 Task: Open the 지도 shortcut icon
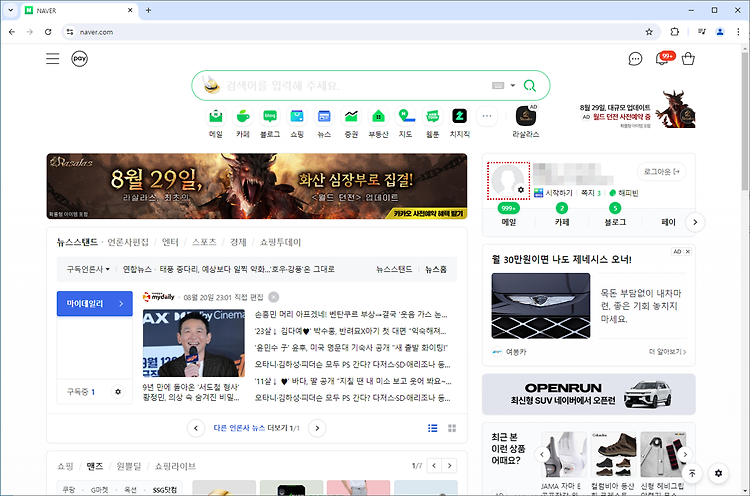coord(406,116)
